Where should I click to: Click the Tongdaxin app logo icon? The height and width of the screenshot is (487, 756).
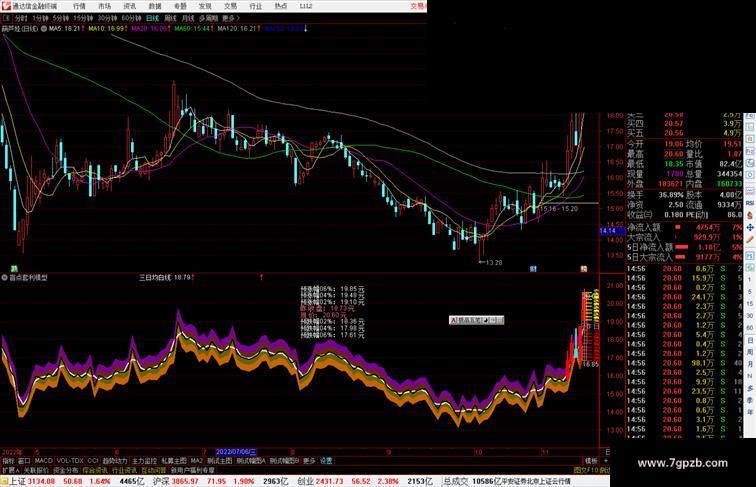pyautogui.click(x=5, y=6)
